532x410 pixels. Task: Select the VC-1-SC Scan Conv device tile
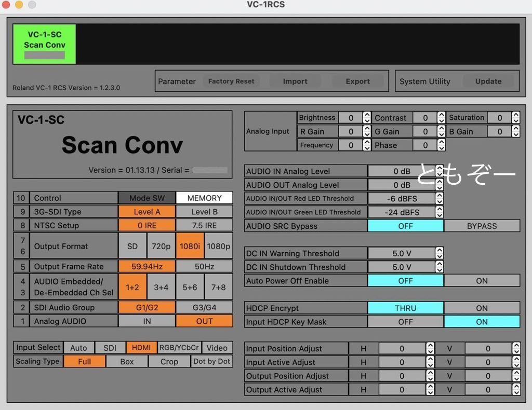coord(45,44)
